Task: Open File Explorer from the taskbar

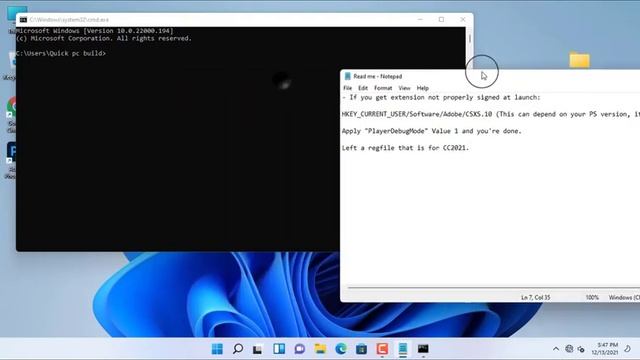Action: [x=320, y=349]
